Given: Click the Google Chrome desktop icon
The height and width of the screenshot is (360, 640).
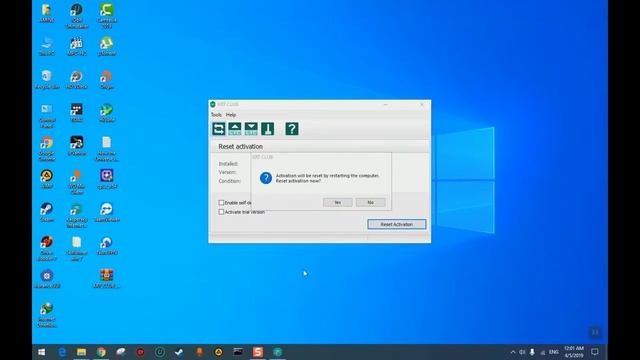Looking at the screenshot, I should click(x=47, y=149).
